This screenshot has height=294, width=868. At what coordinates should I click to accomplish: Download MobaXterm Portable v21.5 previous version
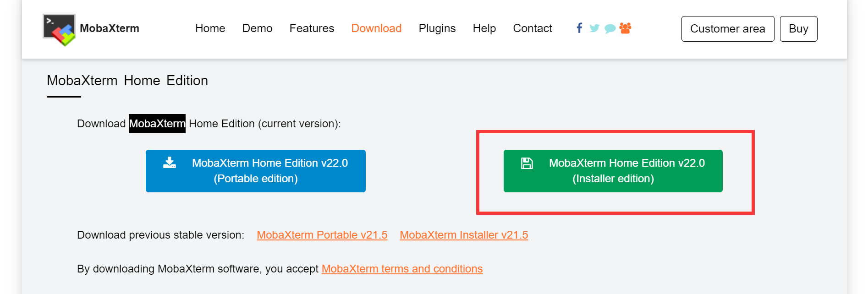coord(322,235)
